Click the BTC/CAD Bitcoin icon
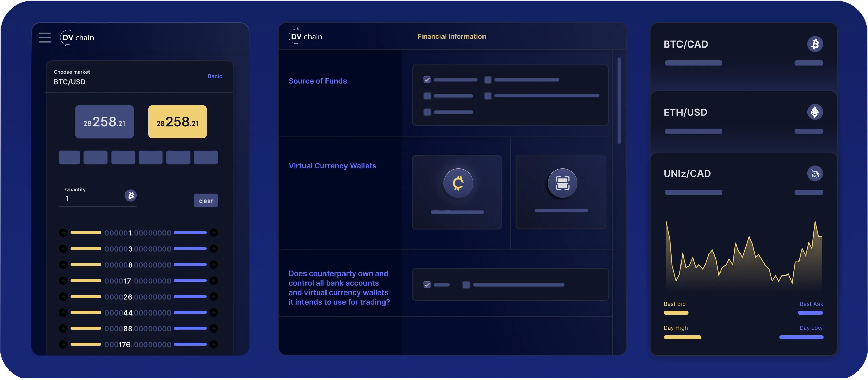This screenshot has height=380, width=868. click(x=815, y=44)
